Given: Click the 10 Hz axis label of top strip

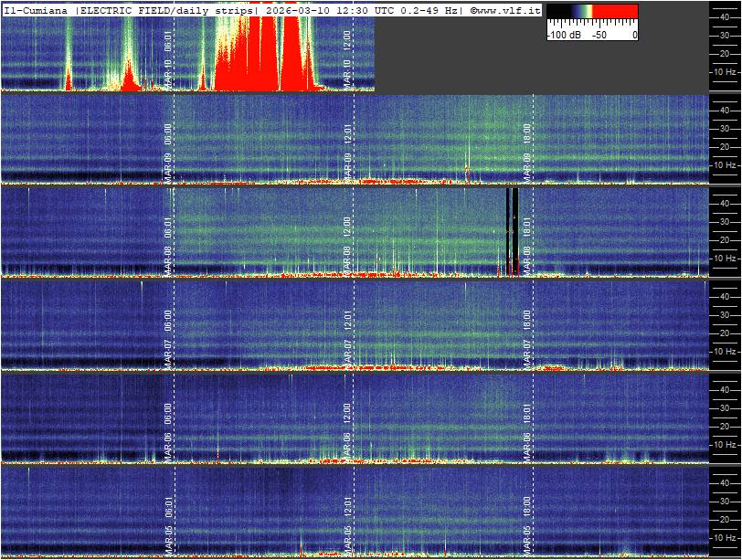Looking at the screenshot, I should (726, 71).
